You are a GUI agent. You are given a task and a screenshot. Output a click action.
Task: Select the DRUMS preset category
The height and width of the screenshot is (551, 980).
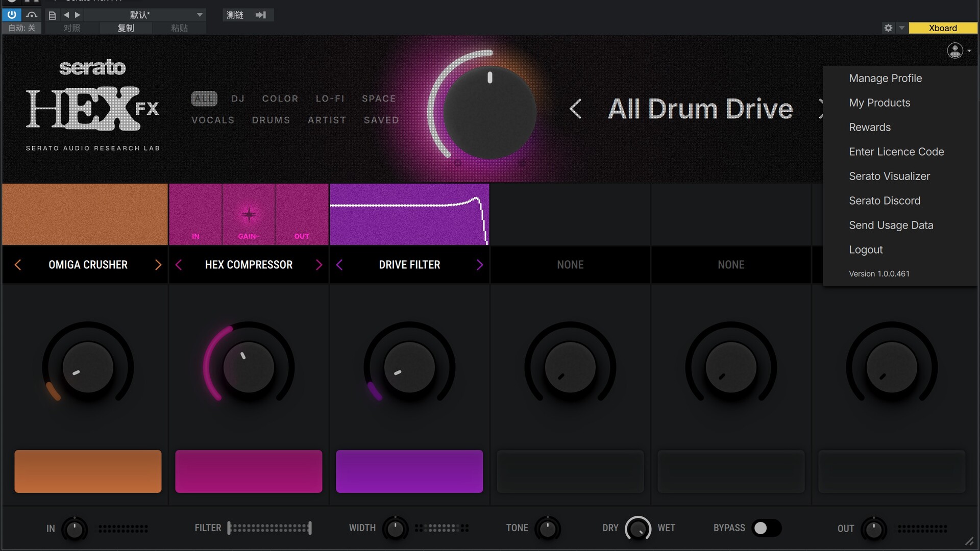tap(271, 120)
